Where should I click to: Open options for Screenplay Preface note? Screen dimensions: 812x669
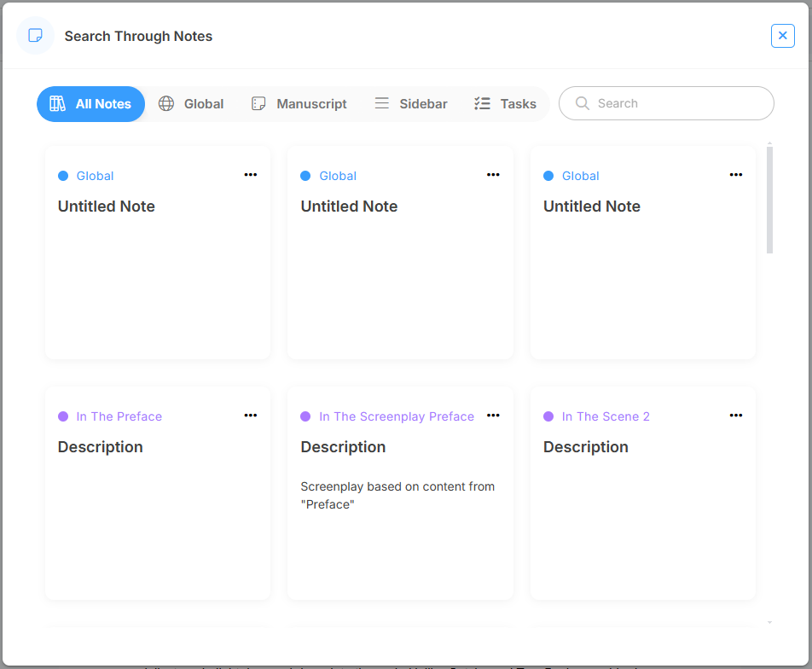click(493, 416)
